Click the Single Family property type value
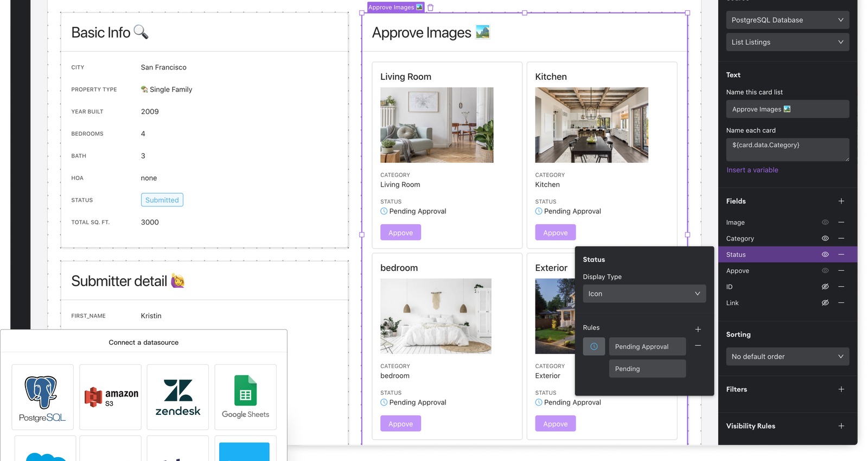The width and height of the screenshot is (868, 461). [167, 90]
